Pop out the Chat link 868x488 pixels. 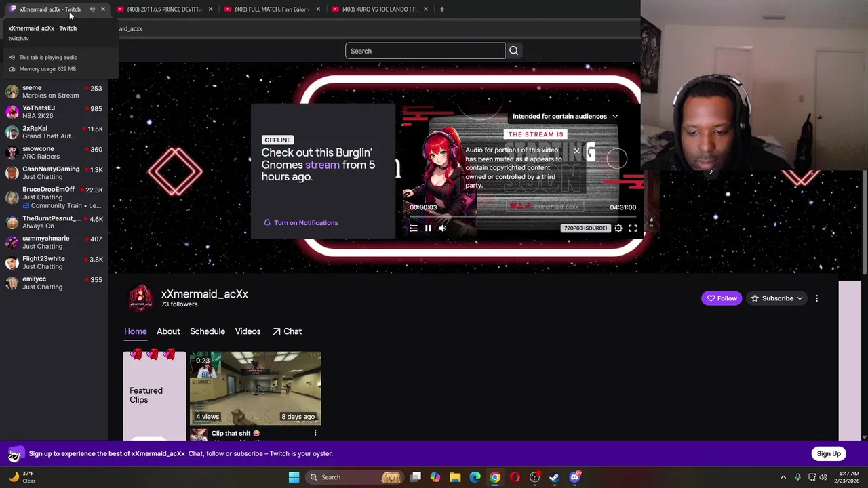coord(287,331)
